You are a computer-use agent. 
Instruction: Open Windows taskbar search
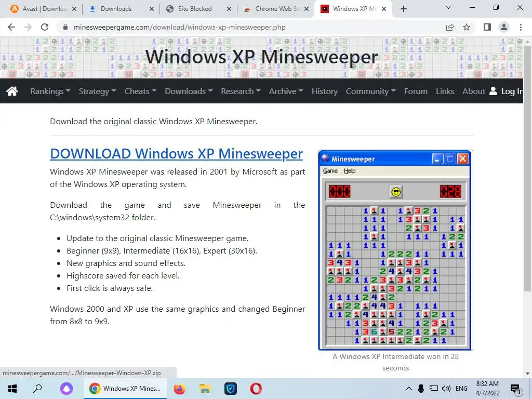click(37, 389)
